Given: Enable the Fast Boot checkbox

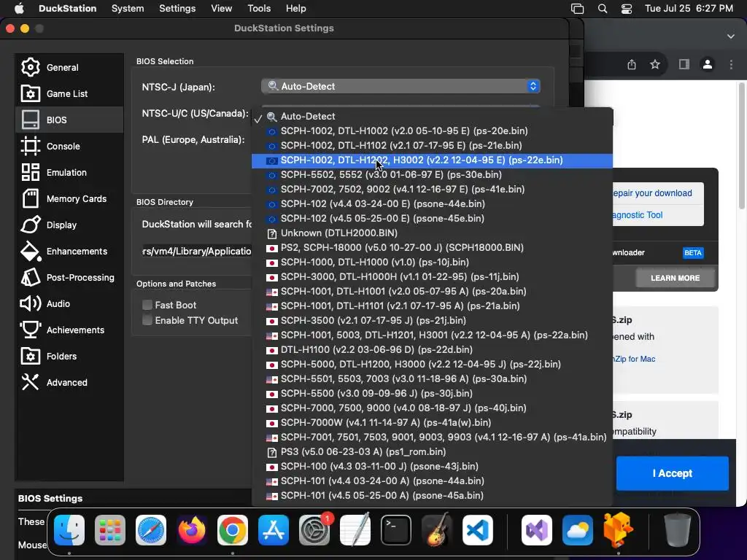Looking at the screenshot, I should (147, 305).
